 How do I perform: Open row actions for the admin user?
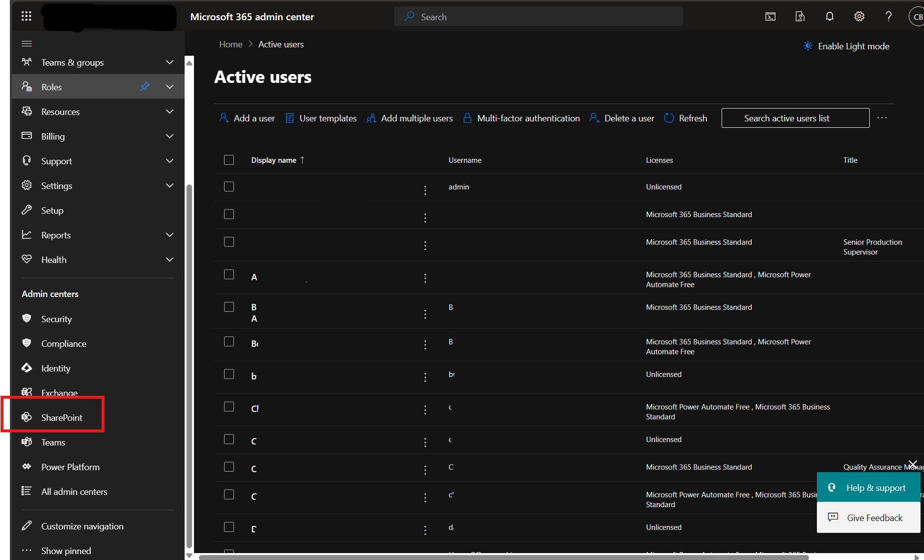(425, 190)
